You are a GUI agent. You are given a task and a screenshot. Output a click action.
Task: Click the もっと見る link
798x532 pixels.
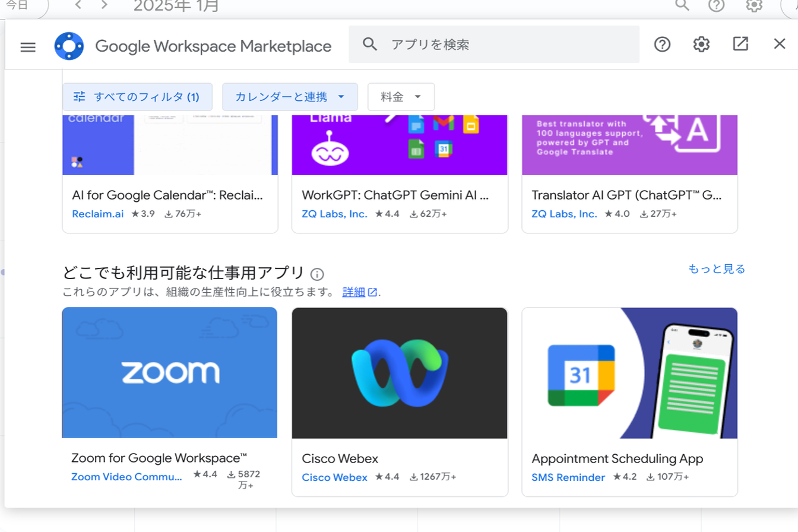[x=716, y=269]
